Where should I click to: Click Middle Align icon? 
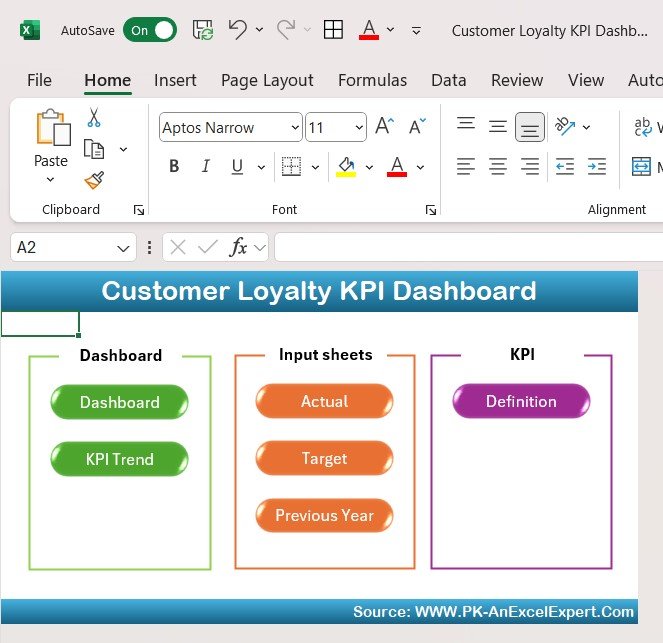[x=498, y=126]
